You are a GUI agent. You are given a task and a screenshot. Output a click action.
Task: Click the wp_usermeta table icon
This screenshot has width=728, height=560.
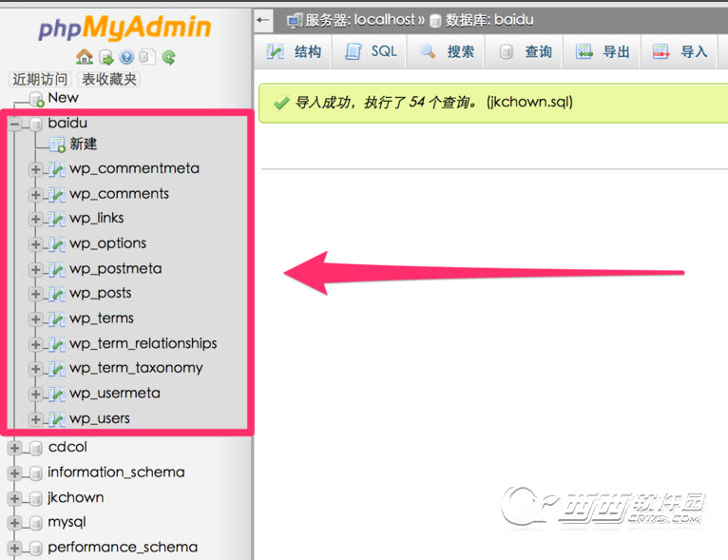point(56,394)
